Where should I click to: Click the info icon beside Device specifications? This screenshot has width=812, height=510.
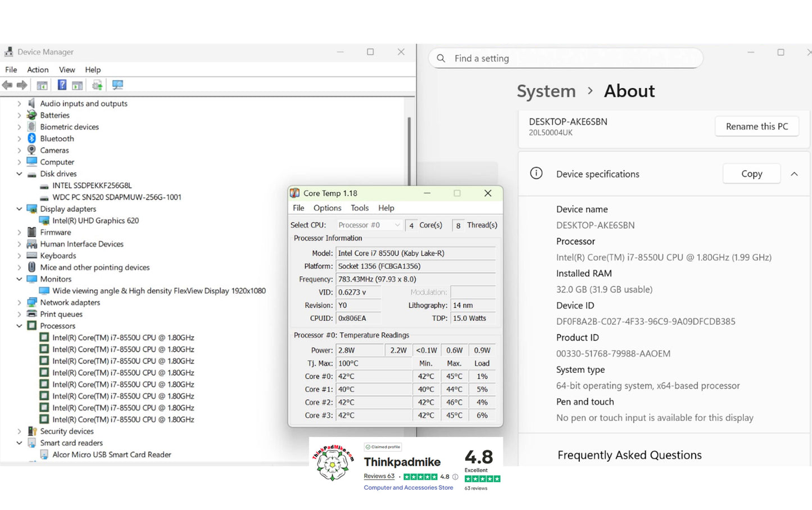click(537, 173)
